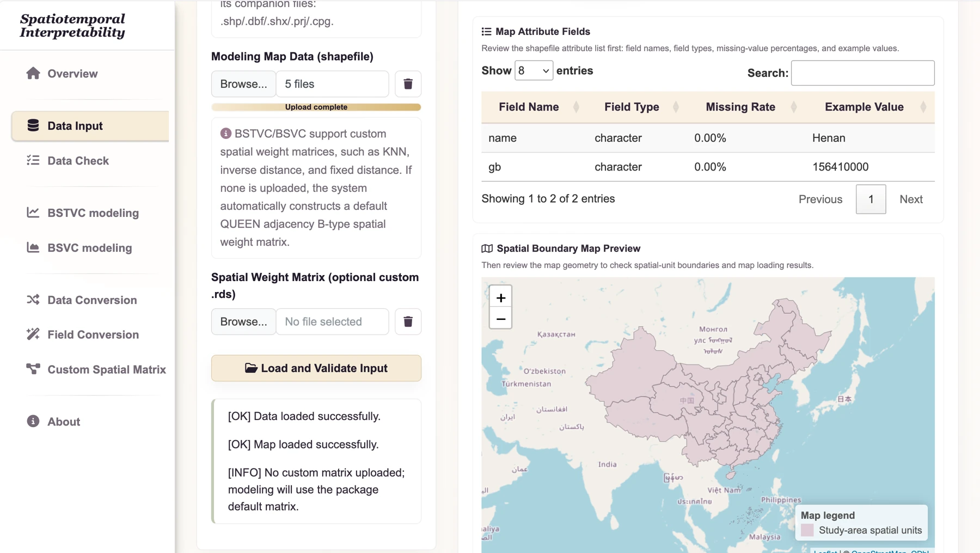Select the Data Input sidebar item
Screen dimensions: 980x553
click(90, 126)
